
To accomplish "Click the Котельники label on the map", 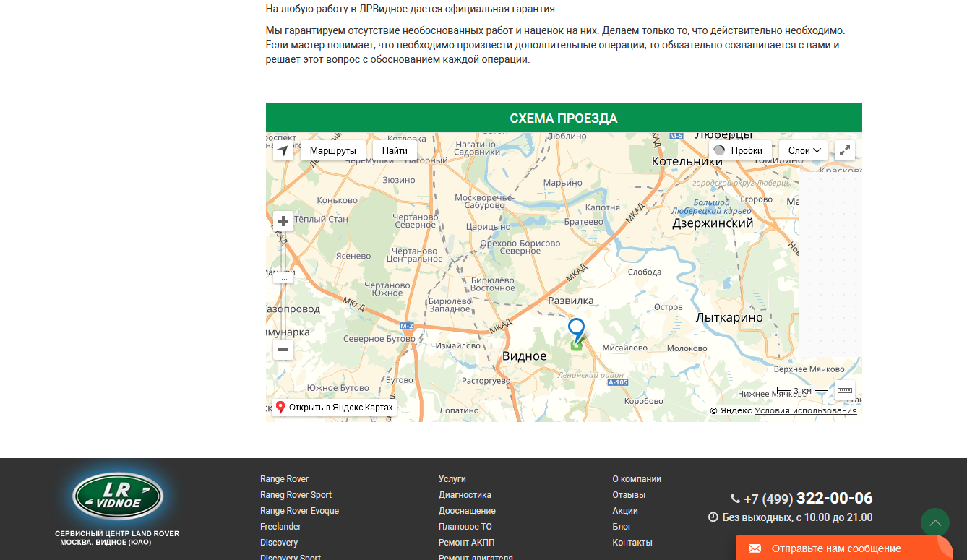I will click(x=687, y=161).
